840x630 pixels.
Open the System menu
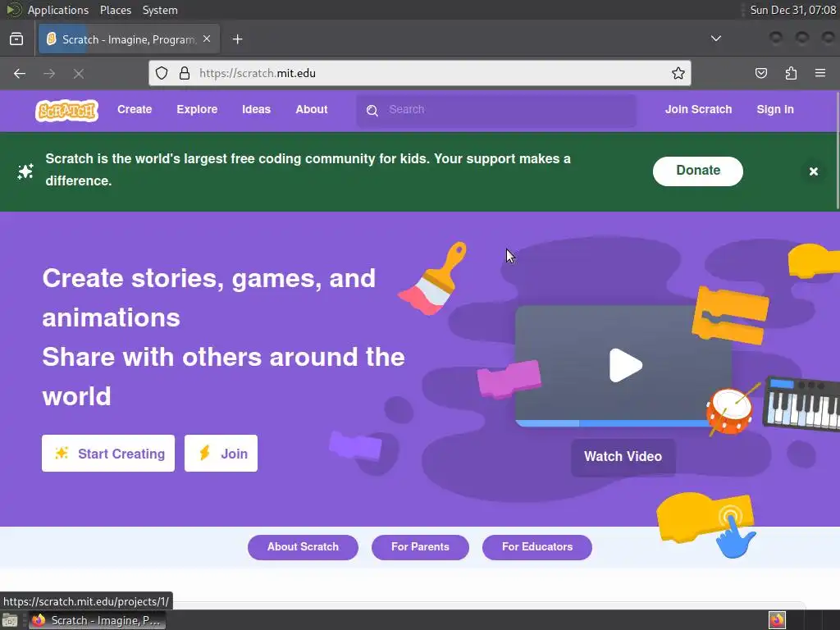click(x=160, y=10)
